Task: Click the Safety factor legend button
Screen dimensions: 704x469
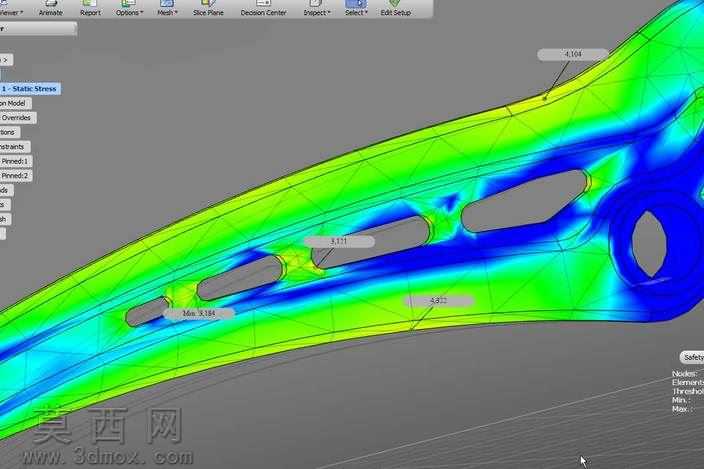Action: pyautogui.click(x=692, y=357)
